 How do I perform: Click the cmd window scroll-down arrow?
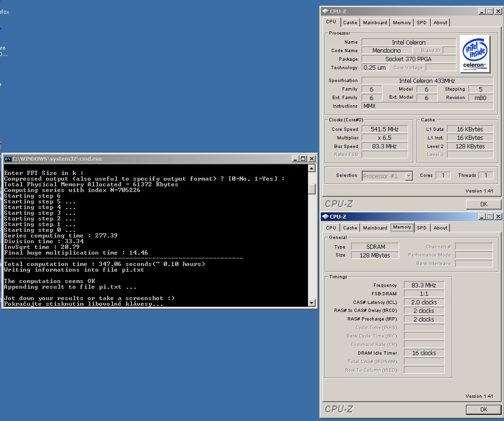point(311,302)
